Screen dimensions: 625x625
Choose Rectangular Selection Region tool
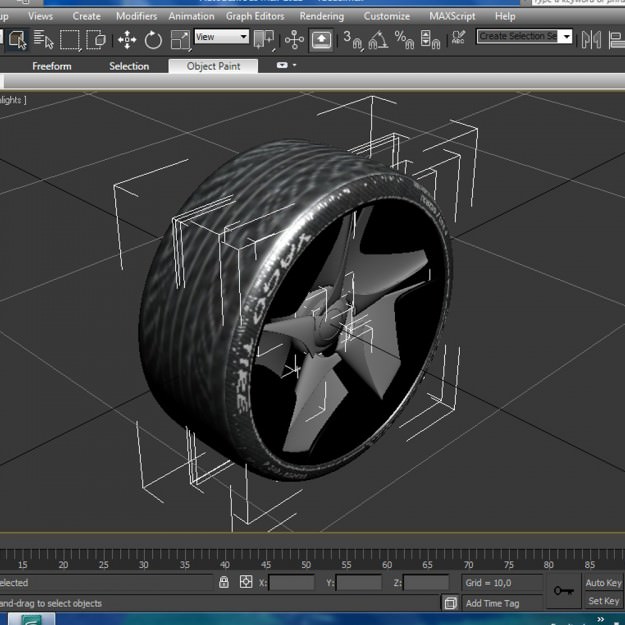click(x=70, y=40)
